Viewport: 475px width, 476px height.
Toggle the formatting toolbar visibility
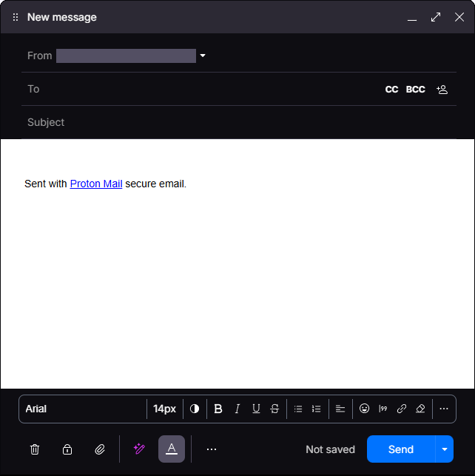point(172,449)
